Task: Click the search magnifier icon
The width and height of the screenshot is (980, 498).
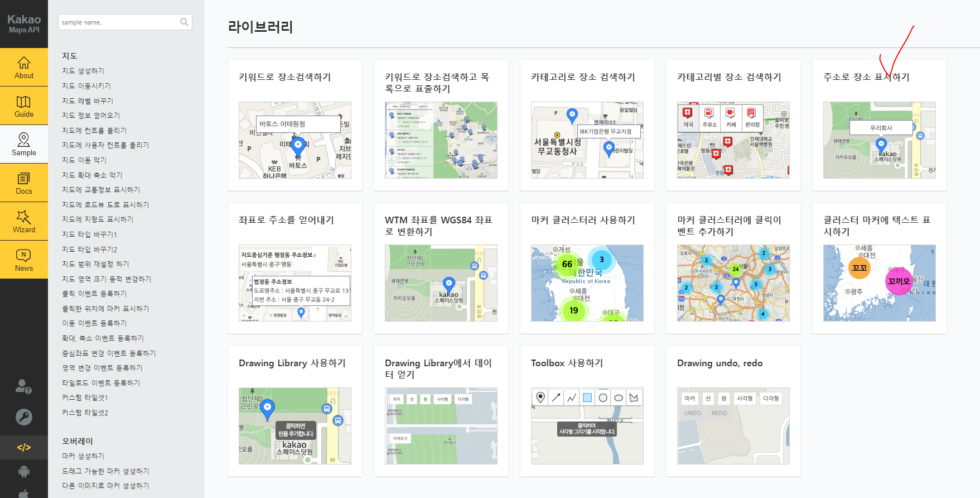Action: tap(184, 22)
